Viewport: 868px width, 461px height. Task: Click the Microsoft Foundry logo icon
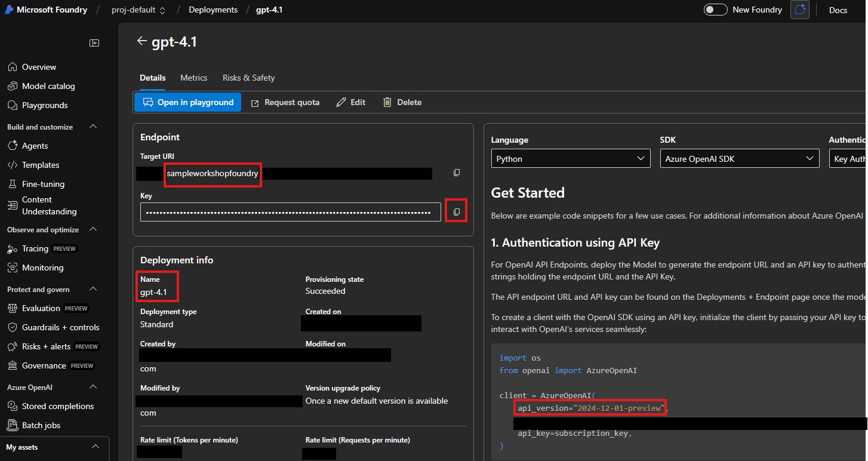(10, 10)
